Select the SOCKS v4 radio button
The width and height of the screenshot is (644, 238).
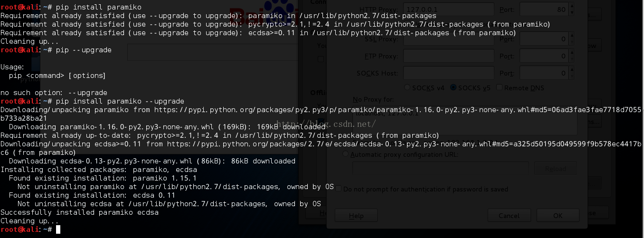[x=407, y=87]
